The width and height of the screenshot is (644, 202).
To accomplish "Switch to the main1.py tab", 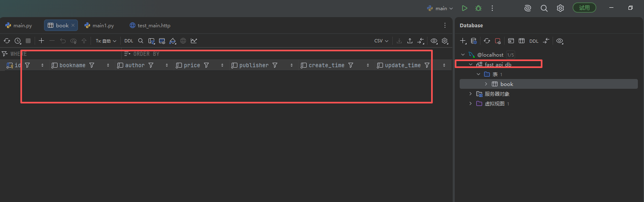I will 99,25.
